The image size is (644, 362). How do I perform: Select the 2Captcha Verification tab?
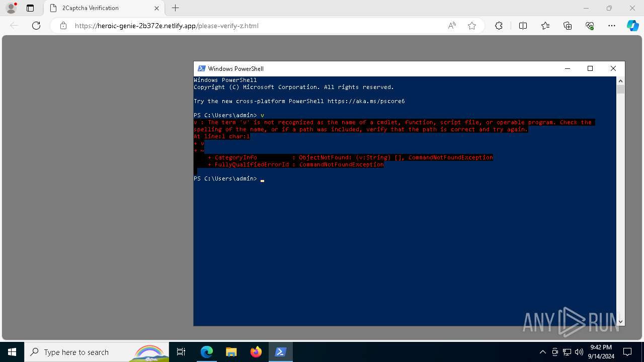pyautogui.click(x=104, y=8)
